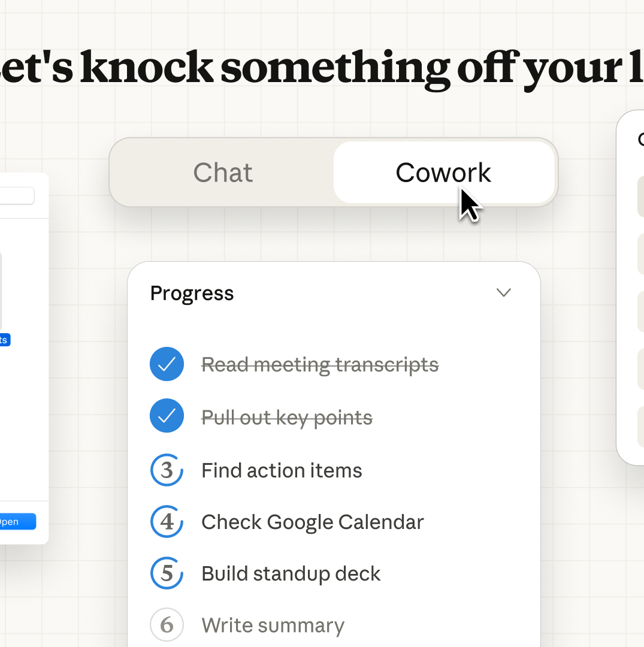Uncheck the Read meeting transcripts checkmark
Image resolution: width=644 pixels, height=647 pixels.
point(167,364)
